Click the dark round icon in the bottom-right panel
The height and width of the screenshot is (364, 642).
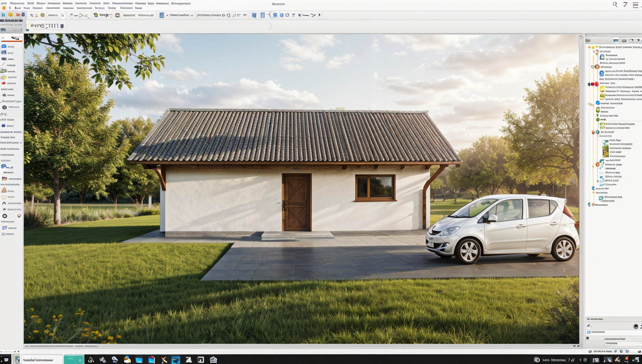636,326
